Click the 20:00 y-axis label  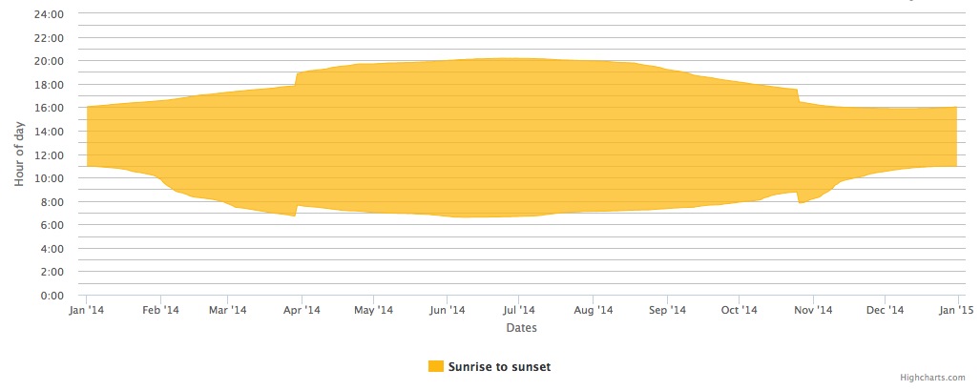[51, 61]
